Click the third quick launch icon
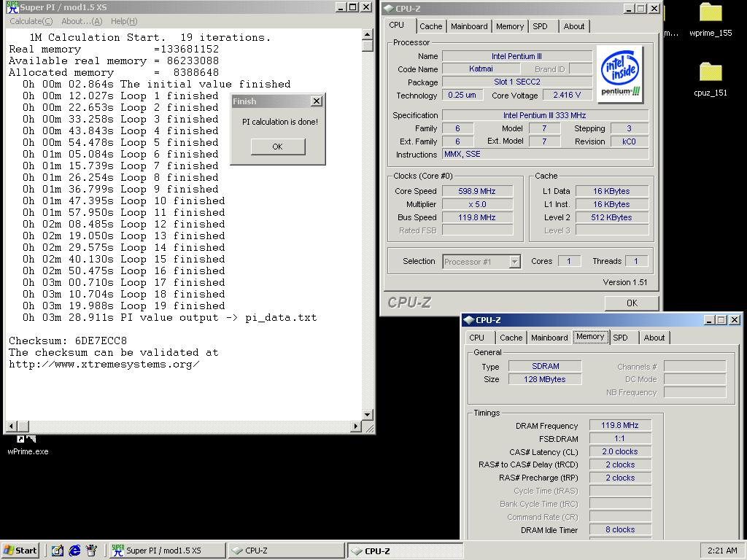The height and width of the screenshot is (560, 747). [x=91, y=551]
